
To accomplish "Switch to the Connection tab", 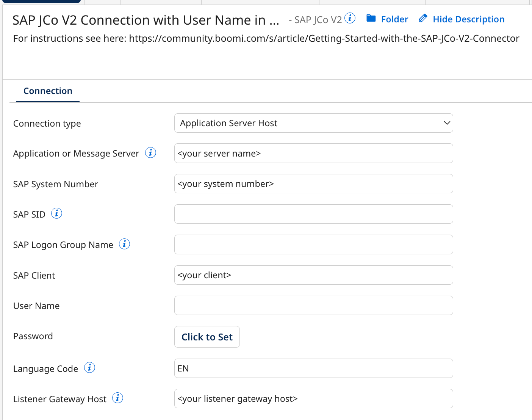I will (x=48, y=91).
